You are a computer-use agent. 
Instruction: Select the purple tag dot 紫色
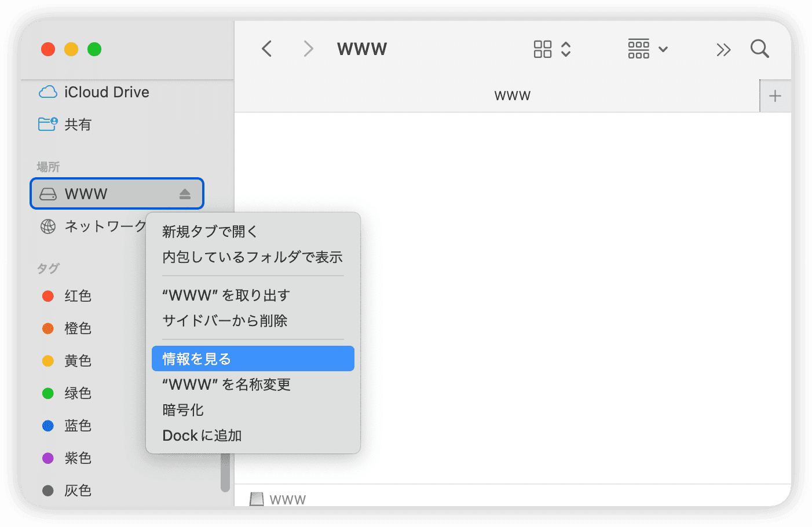coord(48,458)
